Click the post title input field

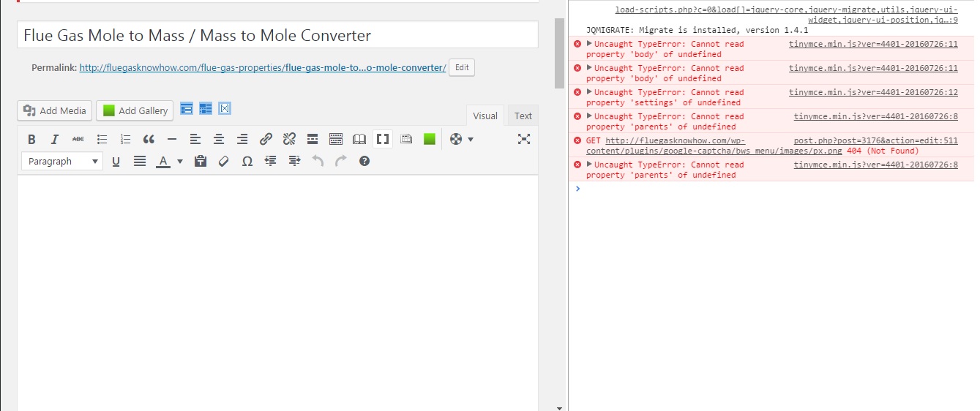pos(277,35)
